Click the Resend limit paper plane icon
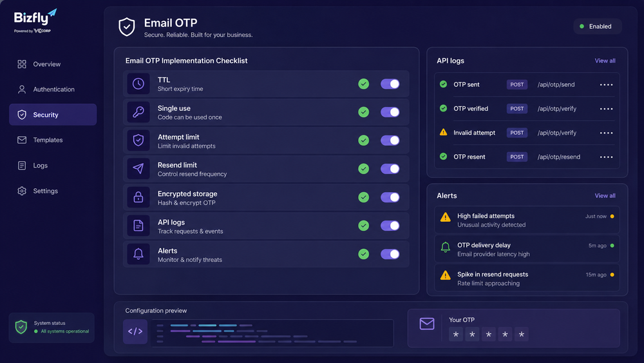Image resolution: width=644 pixels, height=363 pixels. pyautogui.click(x=138, y=168)
